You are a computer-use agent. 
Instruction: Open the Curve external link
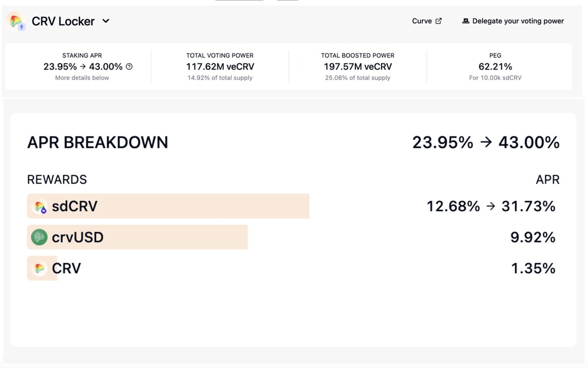pos(422,21)
